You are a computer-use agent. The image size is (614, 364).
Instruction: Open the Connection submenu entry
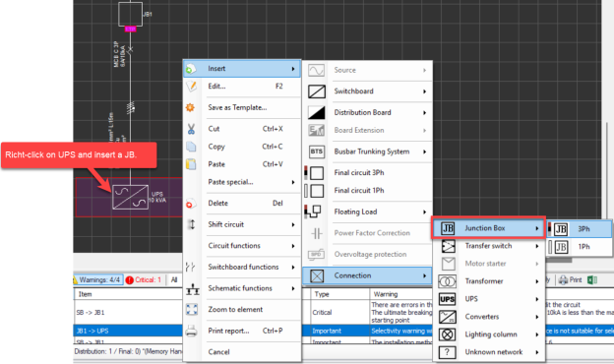368,275
